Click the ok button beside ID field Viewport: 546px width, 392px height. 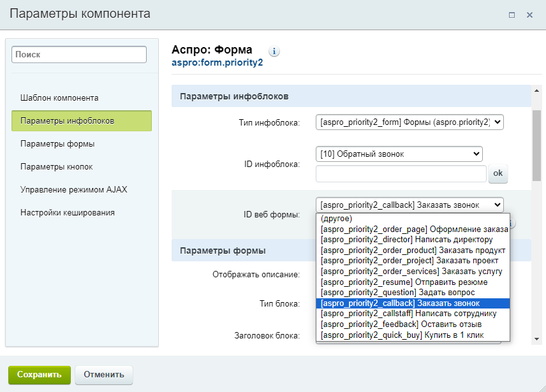(x=498, y=173)
